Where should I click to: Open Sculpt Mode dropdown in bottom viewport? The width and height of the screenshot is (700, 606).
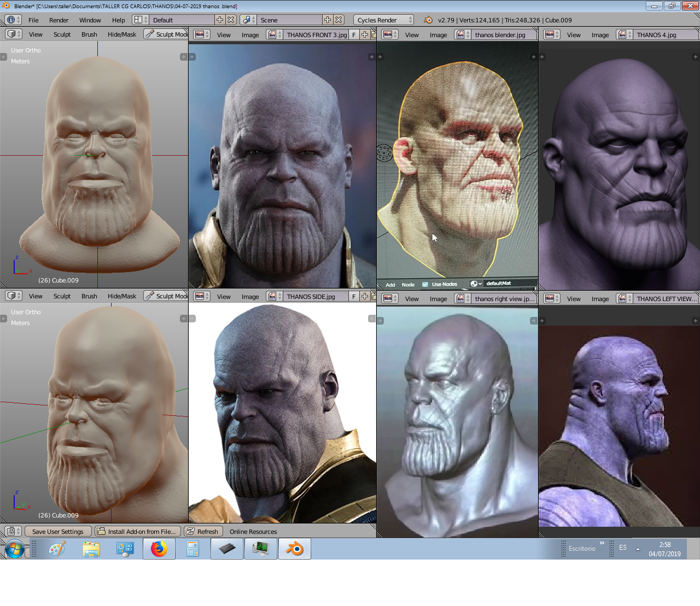(x=166, y=296)
